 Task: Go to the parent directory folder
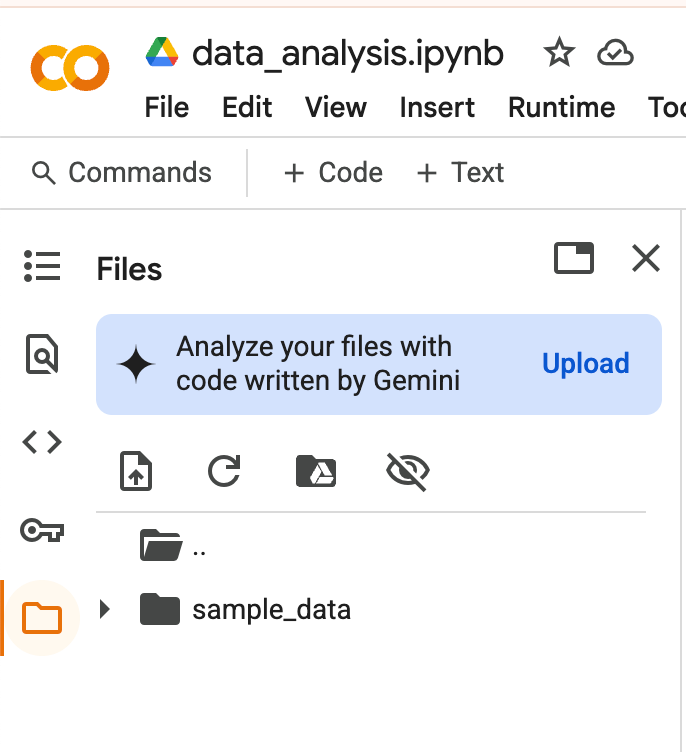(173, 545)
